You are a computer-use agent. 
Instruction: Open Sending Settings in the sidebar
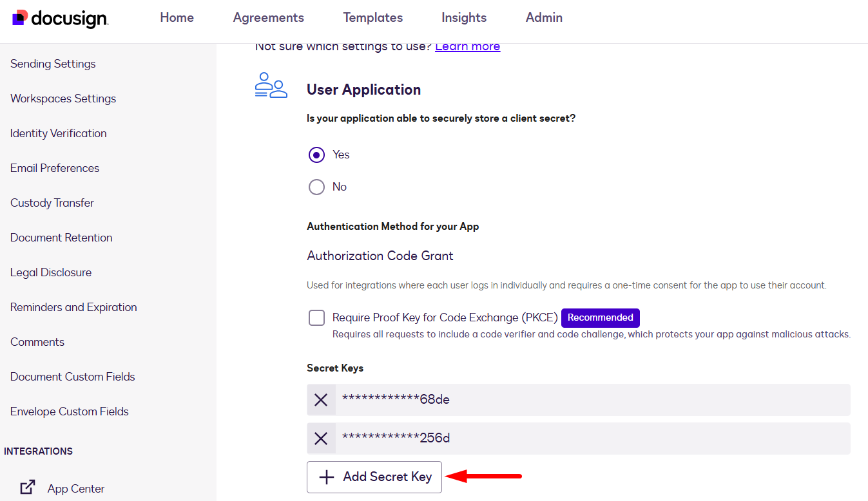53,64
